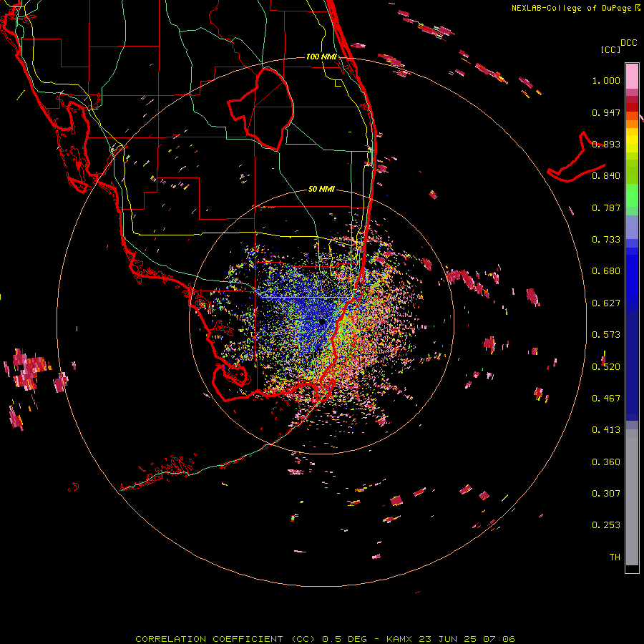The width and height of the screenshot is (644, 644).
Task: Click the 0.840 scale value
Action: coord(606,176)
